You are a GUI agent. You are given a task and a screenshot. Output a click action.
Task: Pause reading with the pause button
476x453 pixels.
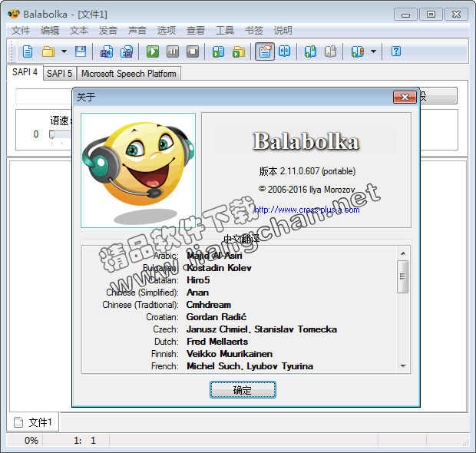coord(173,51)
